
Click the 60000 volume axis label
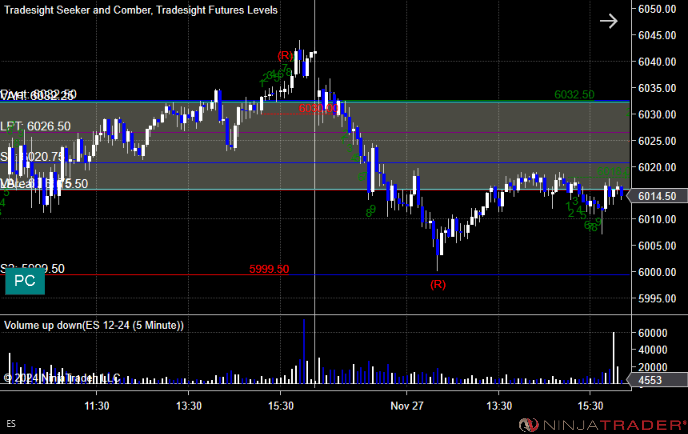coord(653,333)
